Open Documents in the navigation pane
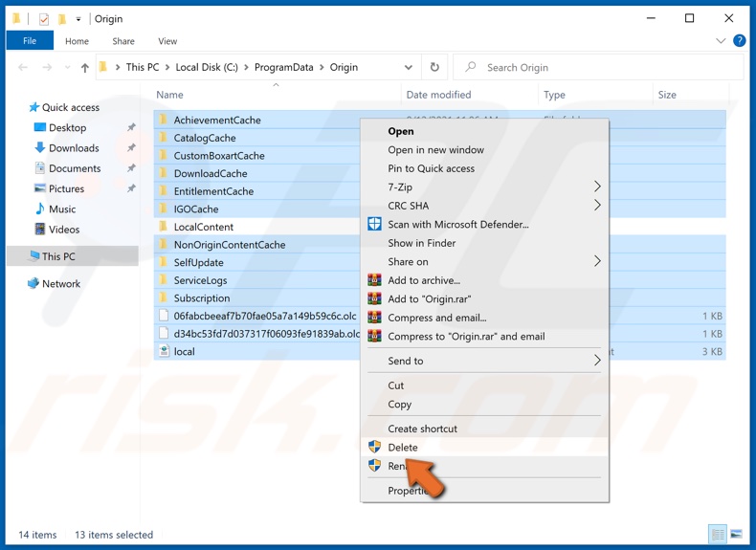The width and height of the screenshot is (756, 550). tap(75, 168)
